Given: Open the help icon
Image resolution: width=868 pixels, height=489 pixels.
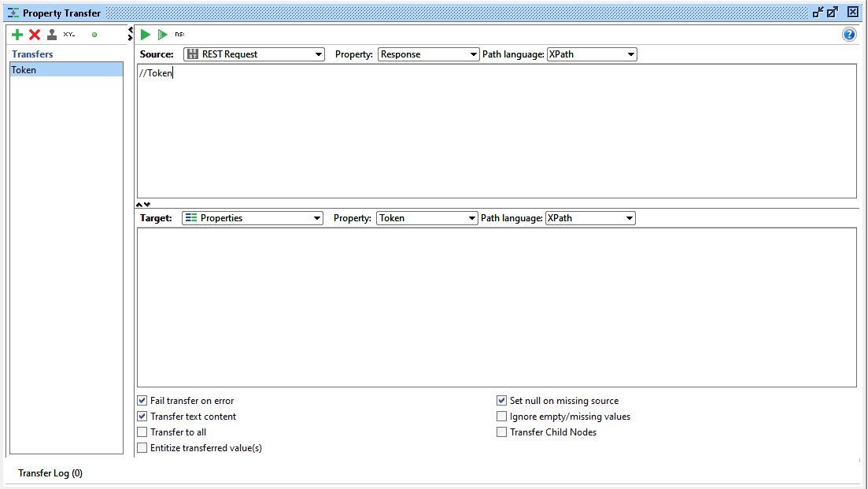Looking at the screenshot, I should coord(849,35).
